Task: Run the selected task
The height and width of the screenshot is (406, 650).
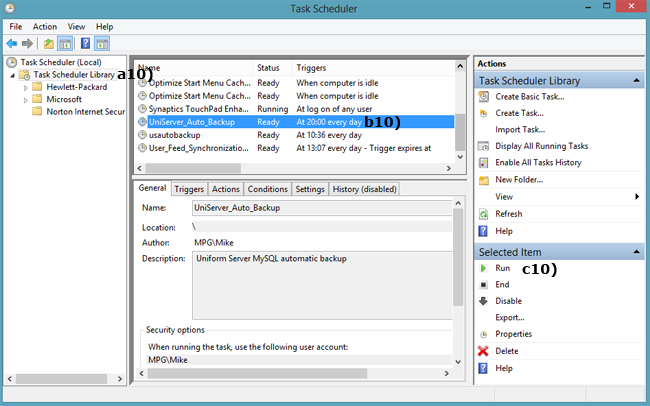Action: (x=502, y=269)
